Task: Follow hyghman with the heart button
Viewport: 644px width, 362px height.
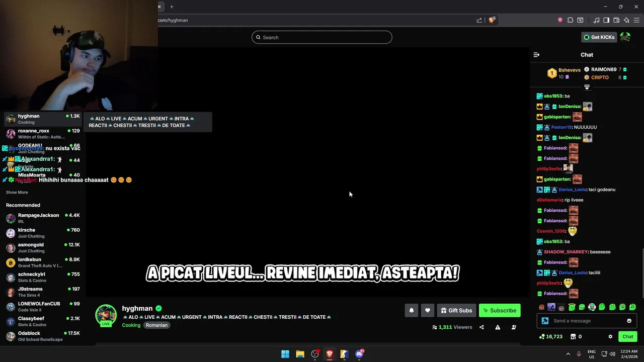Action: pos(428,311)
